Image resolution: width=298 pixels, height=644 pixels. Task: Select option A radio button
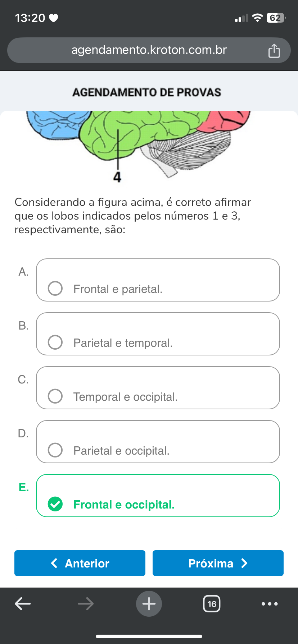tap(55, 288)
